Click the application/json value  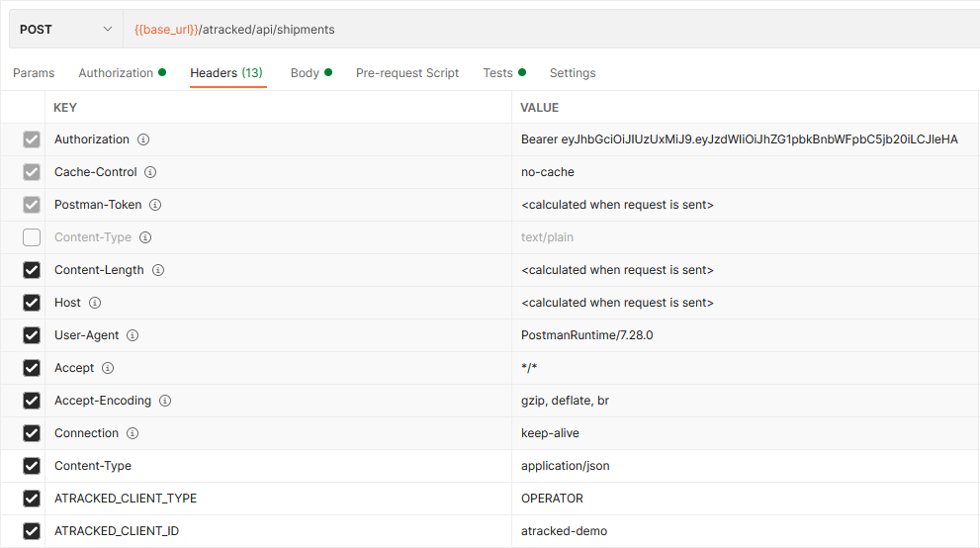(565, 466)
